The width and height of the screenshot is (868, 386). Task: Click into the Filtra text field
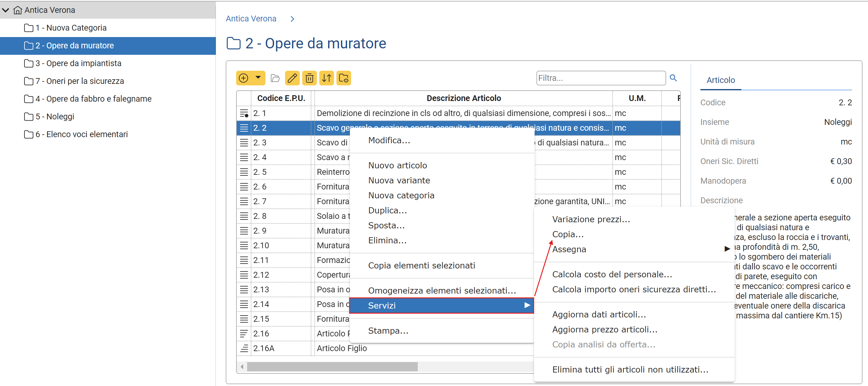pyautogui.click(x=600, y=78)
